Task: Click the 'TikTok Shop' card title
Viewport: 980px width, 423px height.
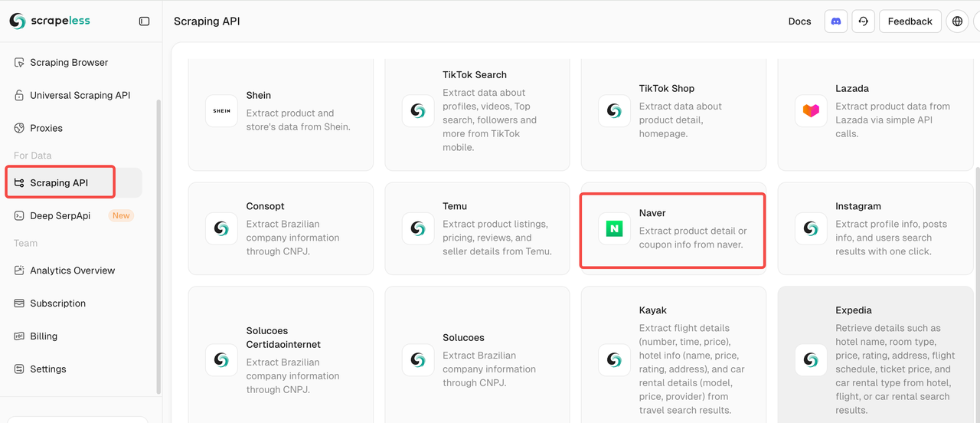Action: [667, 89]
